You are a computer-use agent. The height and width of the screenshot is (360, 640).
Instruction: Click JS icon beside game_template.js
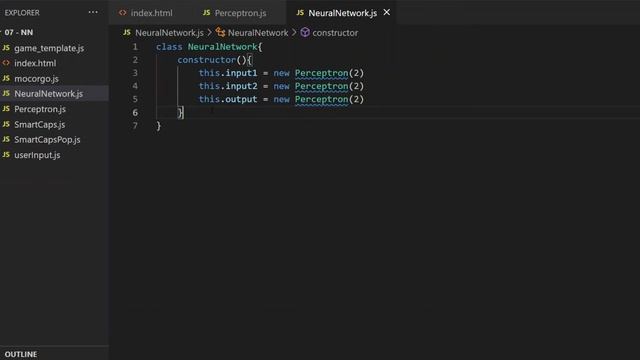(x=6, y=48)
